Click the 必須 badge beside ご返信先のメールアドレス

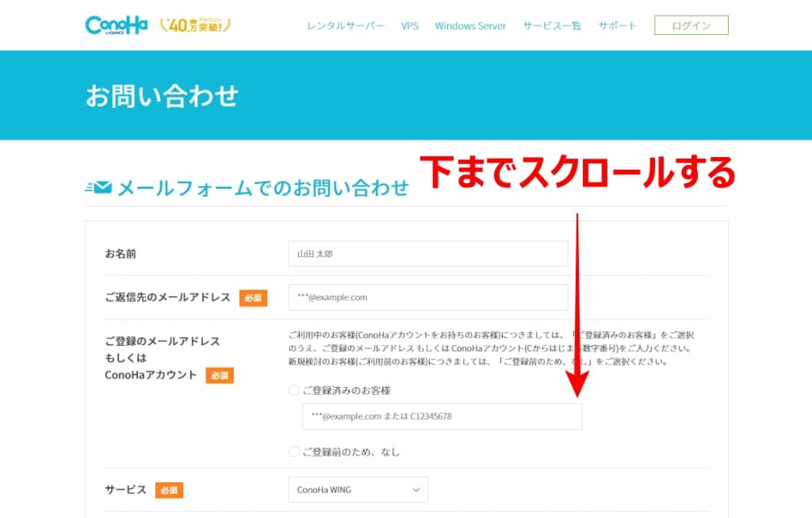point(253,297)
